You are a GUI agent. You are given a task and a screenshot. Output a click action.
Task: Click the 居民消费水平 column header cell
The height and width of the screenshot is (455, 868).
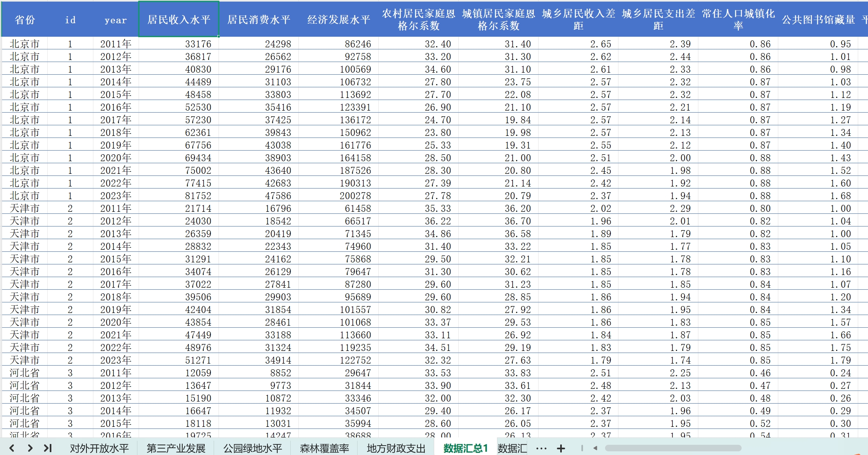click(258, 20)
